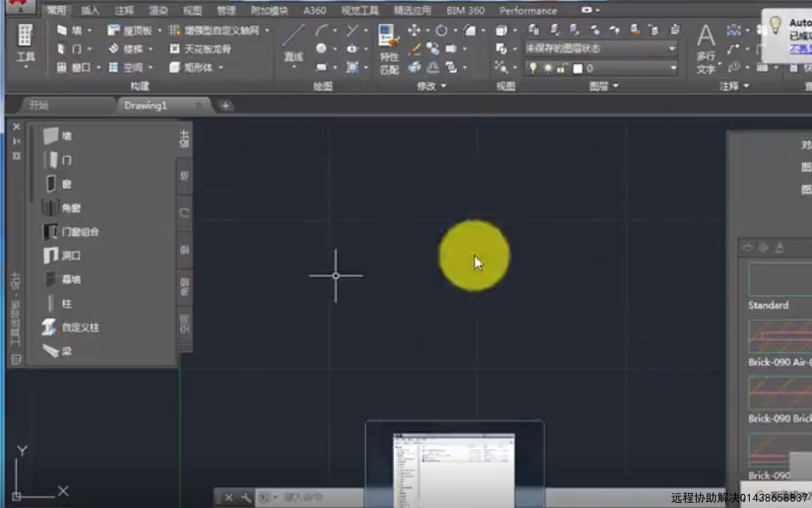The image size is (812, 508).
Task: Select the Move tool in 修改 panel
Action: click(x=414, y=30)
